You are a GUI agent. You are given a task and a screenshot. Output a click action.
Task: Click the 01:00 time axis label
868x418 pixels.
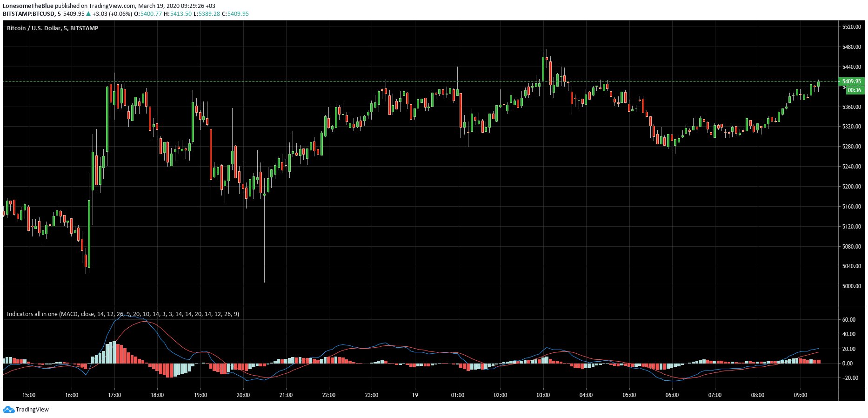[x=458, y=395]
